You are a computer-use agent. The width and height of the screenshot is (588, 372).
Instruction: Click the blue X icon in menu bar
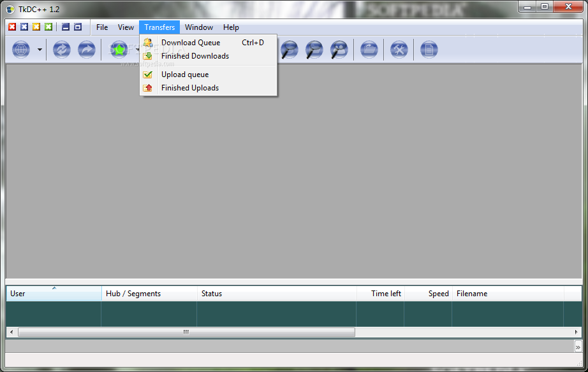point(24,27)
